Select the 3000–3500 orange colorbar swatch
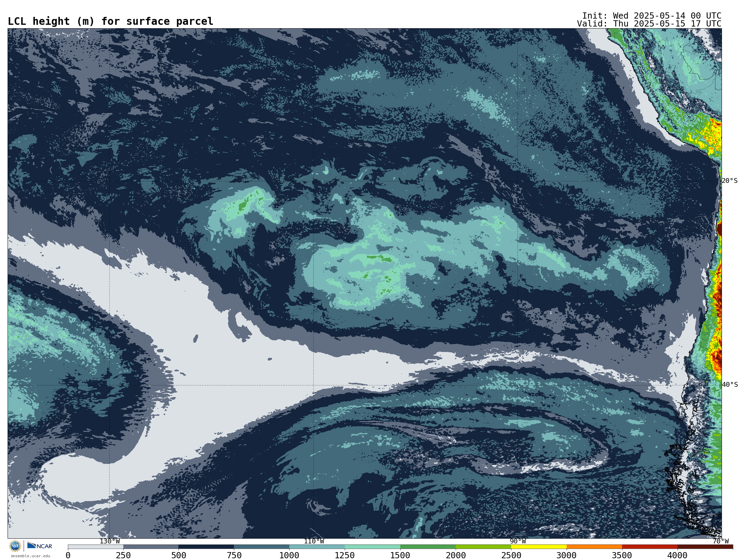Viewport: 744px width, 560px height. (595, 547)
